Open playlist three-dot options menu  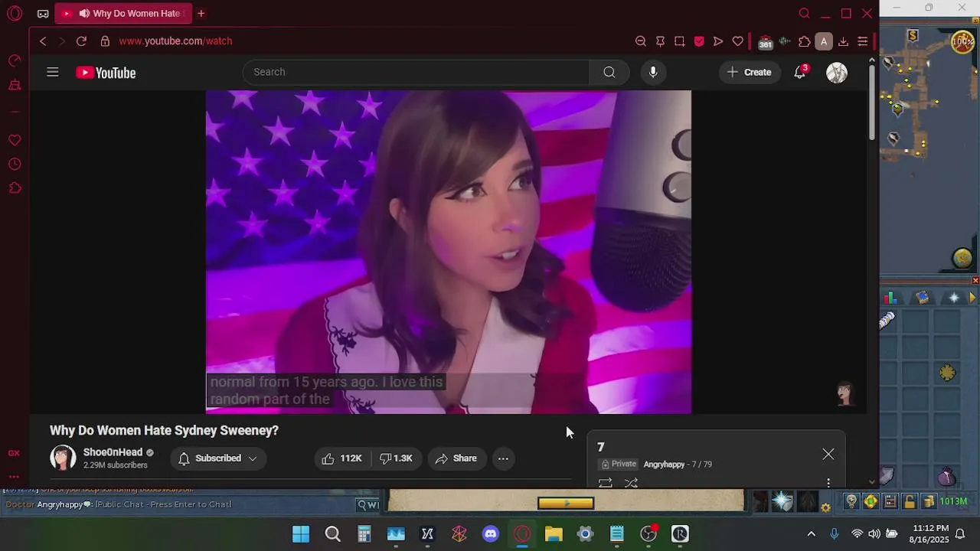pyautogui.click(x=828, y=483)
